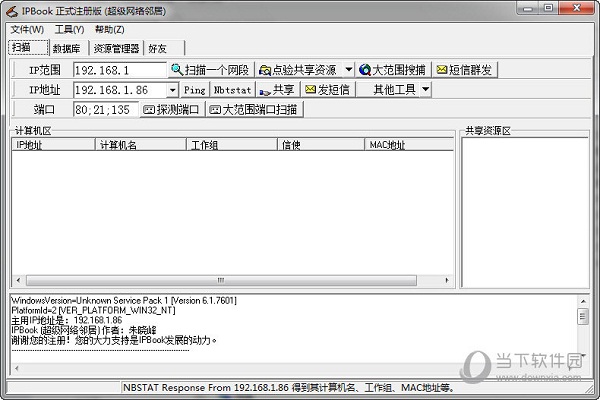Click the 短信群发 envelope button
Image resolution: width=600 pixels, height=400 pixels.
(x=465, y=70)
